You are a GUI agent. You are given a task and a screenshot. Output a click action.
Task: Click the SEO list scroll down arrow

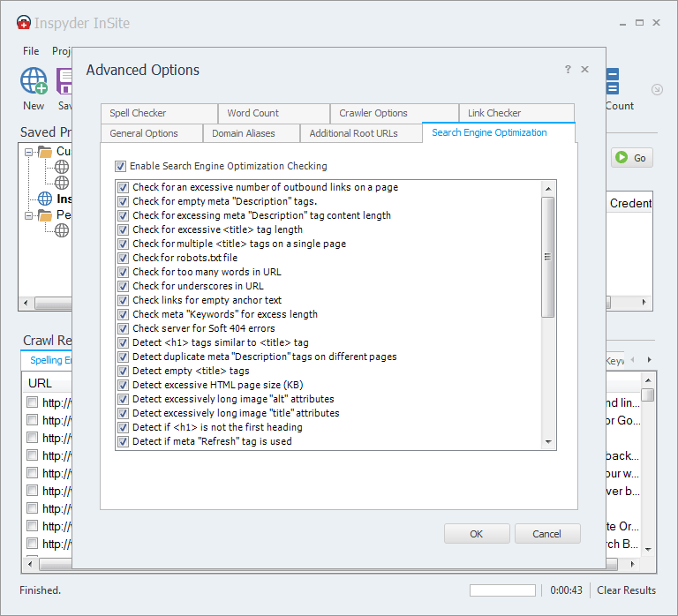[x=548, y=442]
